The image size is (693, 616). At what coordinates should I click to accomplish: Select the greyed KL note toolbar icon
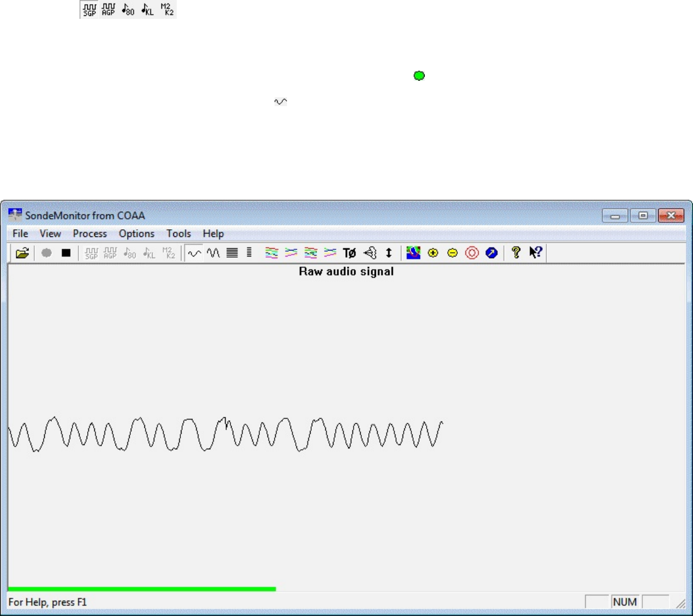[x=149, y=253]
